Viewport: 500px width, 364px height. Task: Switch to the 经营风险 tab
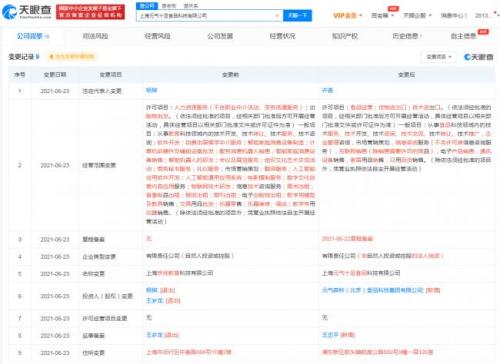(x=157, y=36)
